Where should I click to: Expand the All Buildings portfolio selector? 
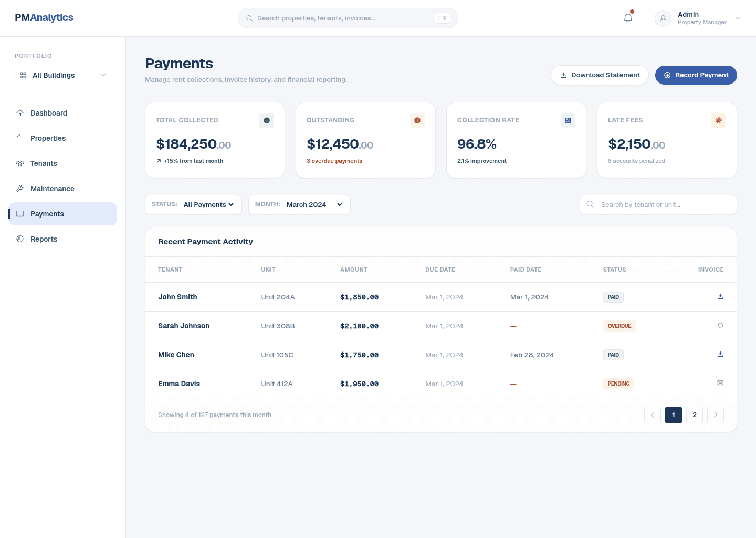[x=63, y=75]
